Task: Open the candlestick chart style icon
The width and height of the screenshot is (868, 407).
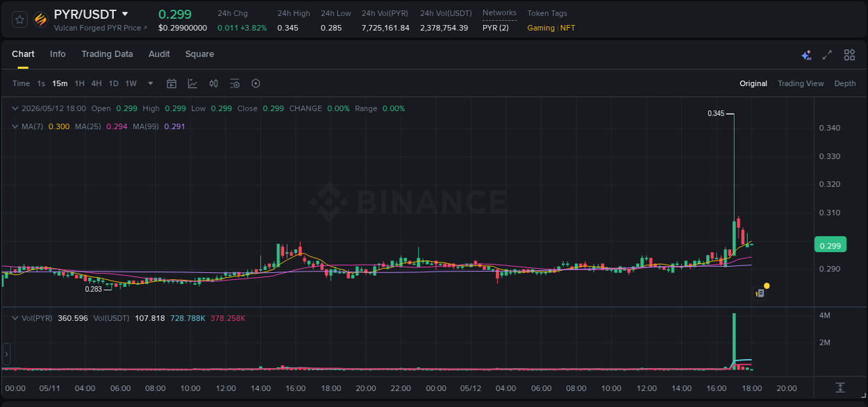Action: (x=214, y=83)
